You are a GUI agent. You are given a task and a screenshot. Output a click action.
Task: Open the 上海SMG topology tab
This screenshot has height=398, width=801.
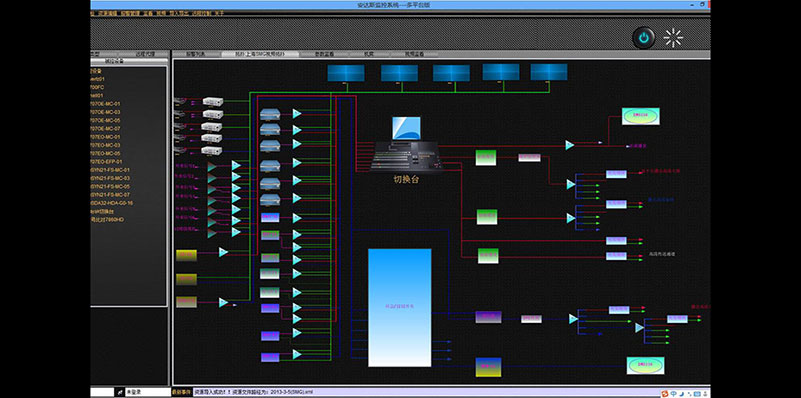pos(260,54)
